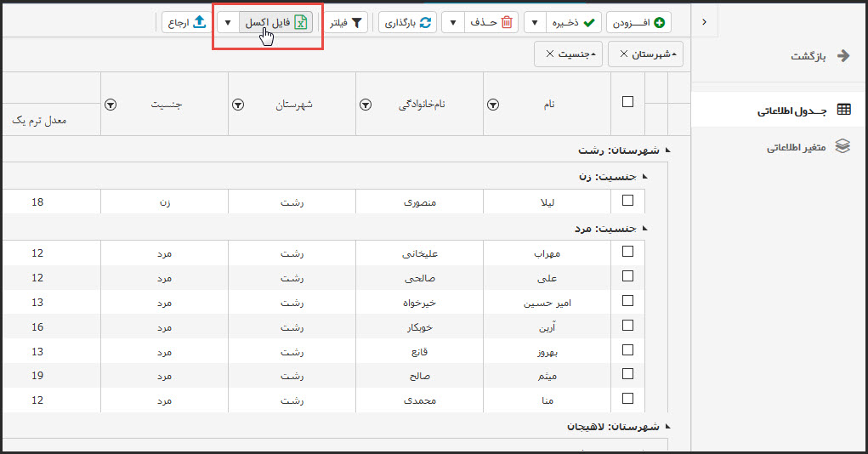Click the red trash icon on حذف
Screen dimensions: 868x454
[x=507, y=23]
